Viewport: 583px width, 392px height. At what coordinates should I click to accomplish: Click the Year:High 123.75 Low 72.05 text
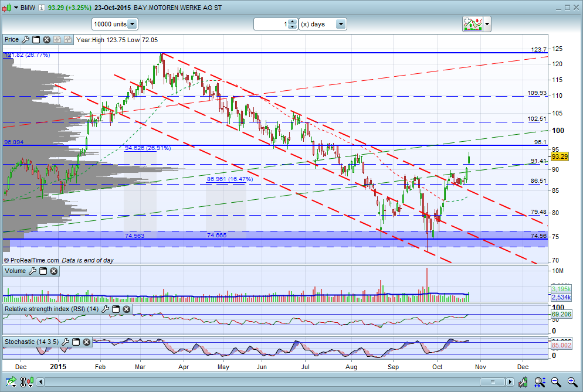click(x=117, y=40)
